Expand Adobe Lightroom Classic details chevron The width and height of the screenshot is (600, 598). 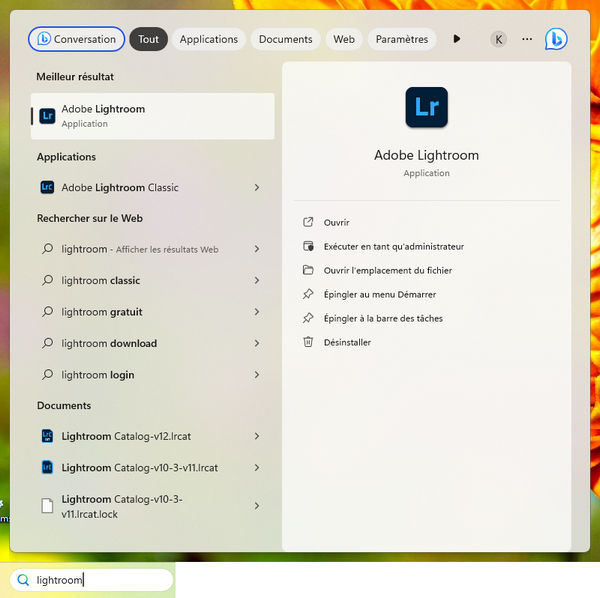[x=256, y=187]
